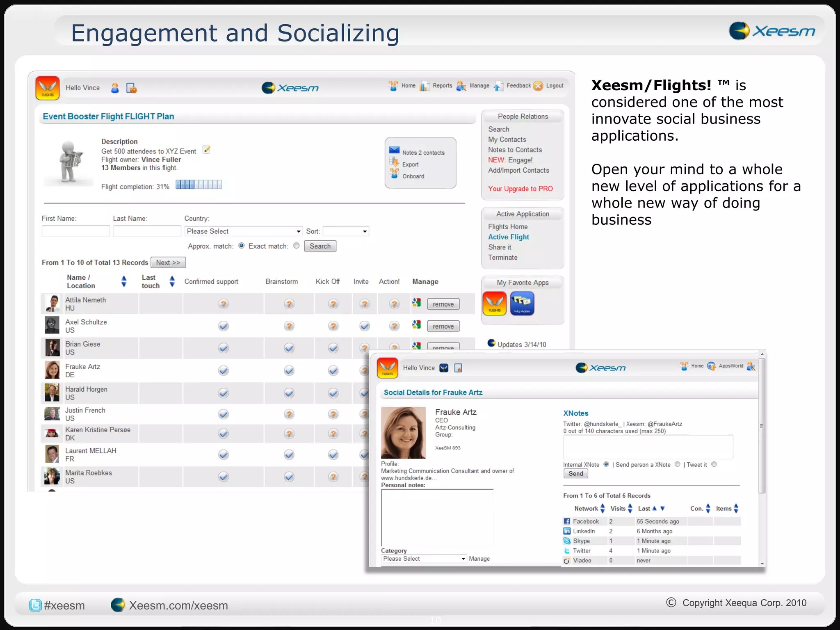The width and height of the screenshot is (840, 630).
Task: Toggle Confirmed support checkmark for Frauke Artz
Action: click(x=224, y=371)
